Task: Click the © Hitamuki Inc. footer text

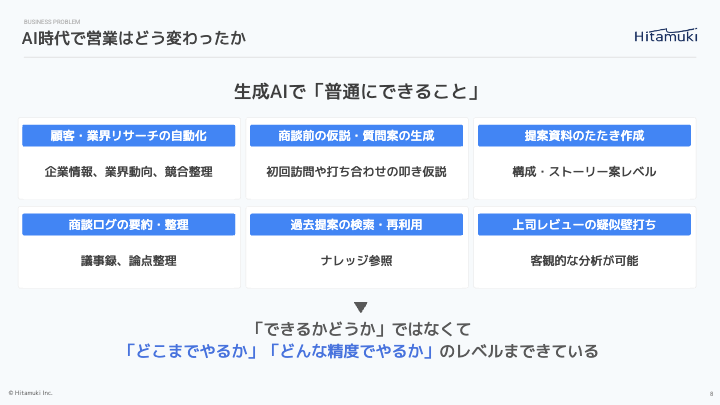Action: coord(30,393)
